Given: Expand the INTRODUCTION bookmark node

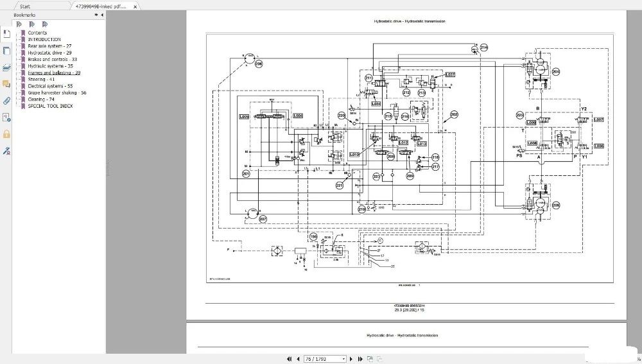Looking at the screenshot, I should coord(18,39).
